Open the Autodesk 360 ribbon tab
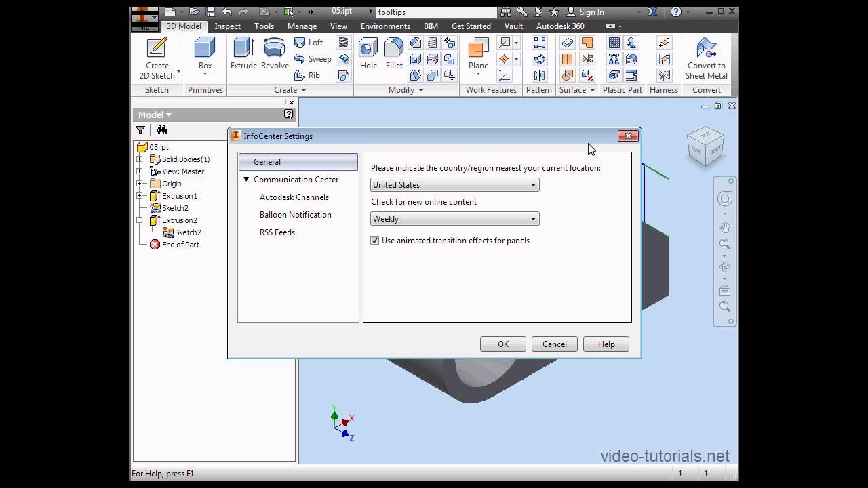This screenshot has width=868, height=488. (x=560, y=26)
